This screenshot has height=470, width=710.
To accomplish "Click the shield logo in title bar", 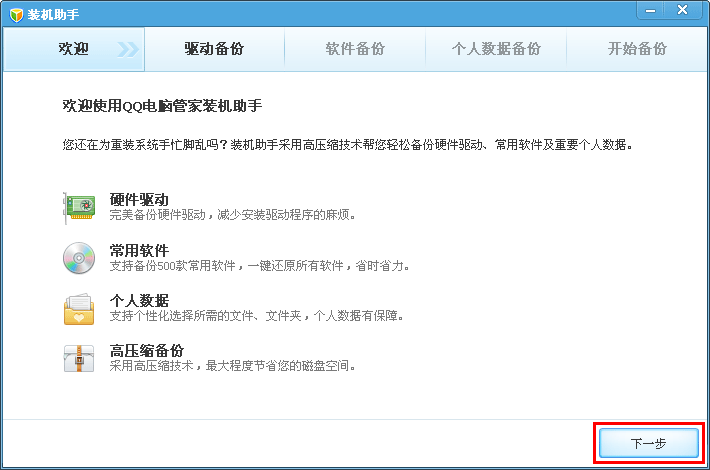I will (16, 15).
